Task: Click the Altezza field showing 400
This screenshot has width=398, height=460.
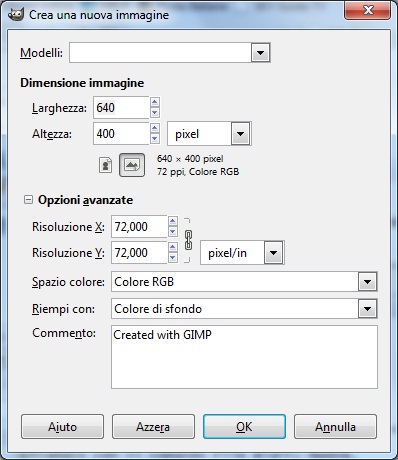Action: click(121, 133)
